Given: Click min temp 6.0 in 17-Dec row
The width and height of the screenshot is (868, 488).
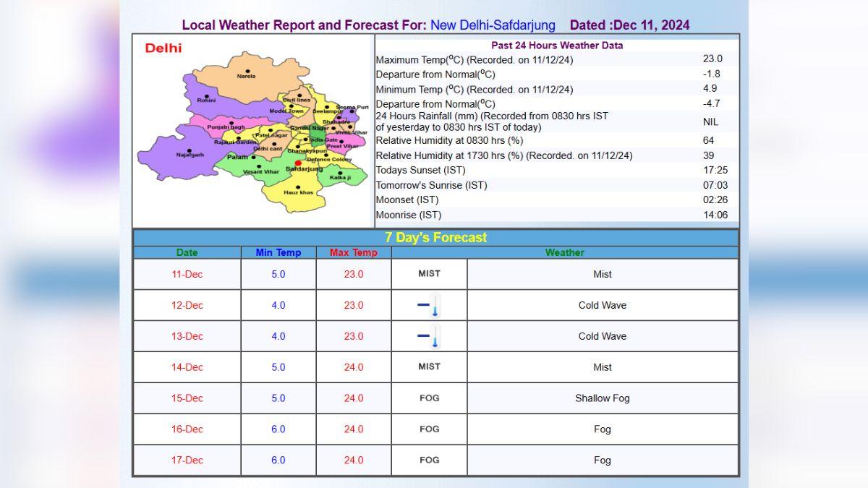Looking at the screenshot, I should click(x=278, y=460).
